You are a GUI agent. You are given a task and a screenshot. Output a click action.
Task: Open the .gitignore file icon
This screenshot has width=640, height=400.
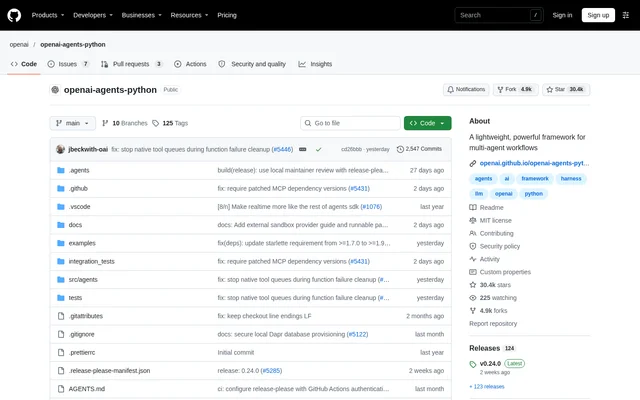[x=61, y=334]
